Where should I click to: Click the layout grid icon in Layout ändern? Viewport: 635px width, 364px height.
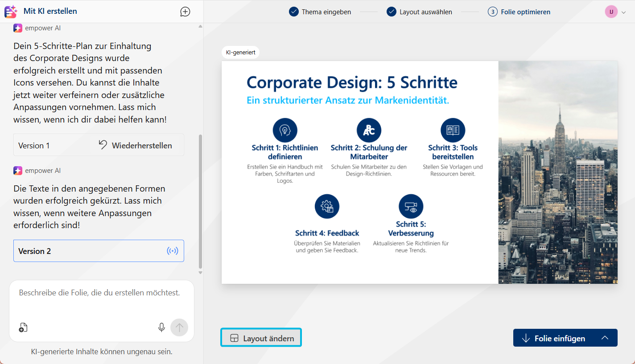pos(234,338)
